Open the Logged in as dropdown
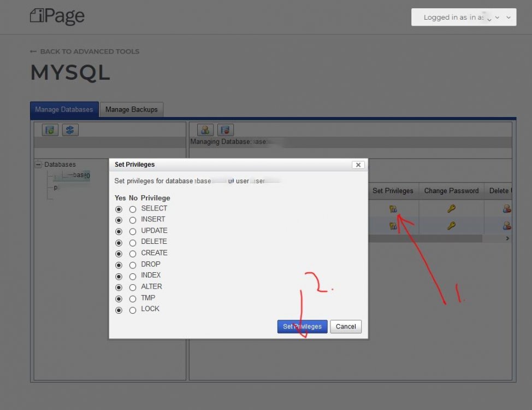The image size is (532, 410). tap(464, 17)
